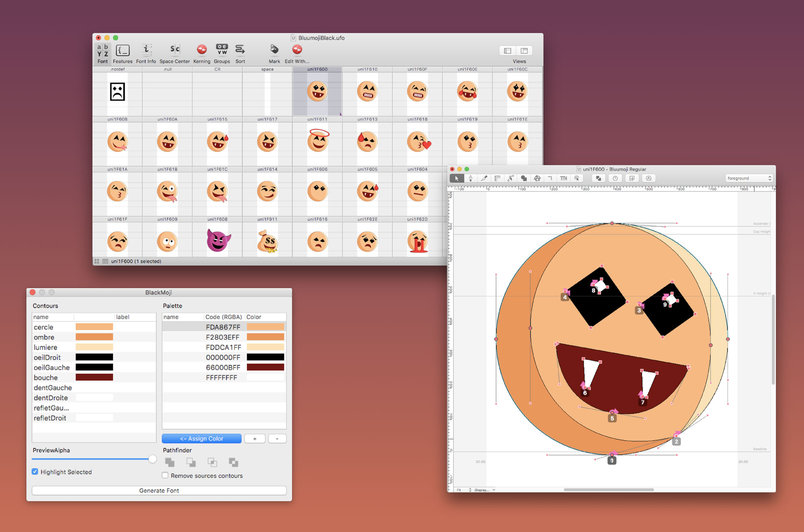This screenshot has width=804, height=532.
Task: Select the uni1F911 money bag glyph
Action: [x=267, y=240]
